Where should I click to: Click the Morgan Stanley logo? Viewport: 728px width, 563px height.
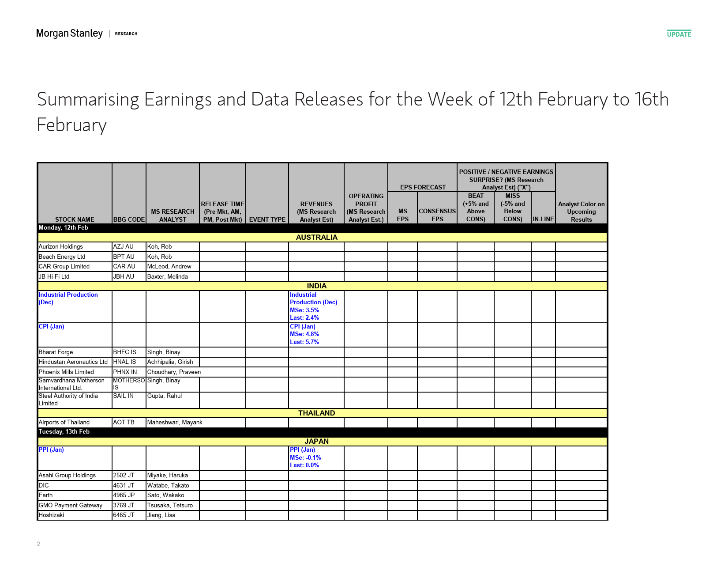69,34
